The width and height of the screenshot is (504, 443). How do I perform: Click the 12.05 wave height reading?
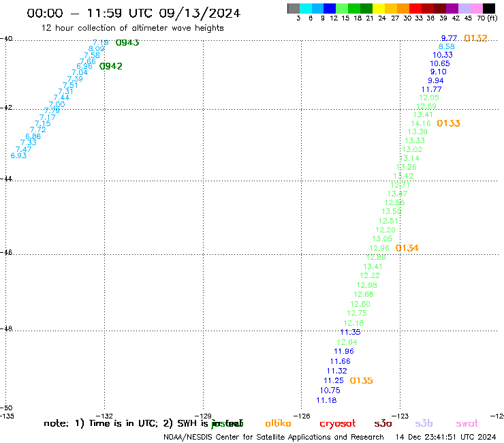[429, 97]
